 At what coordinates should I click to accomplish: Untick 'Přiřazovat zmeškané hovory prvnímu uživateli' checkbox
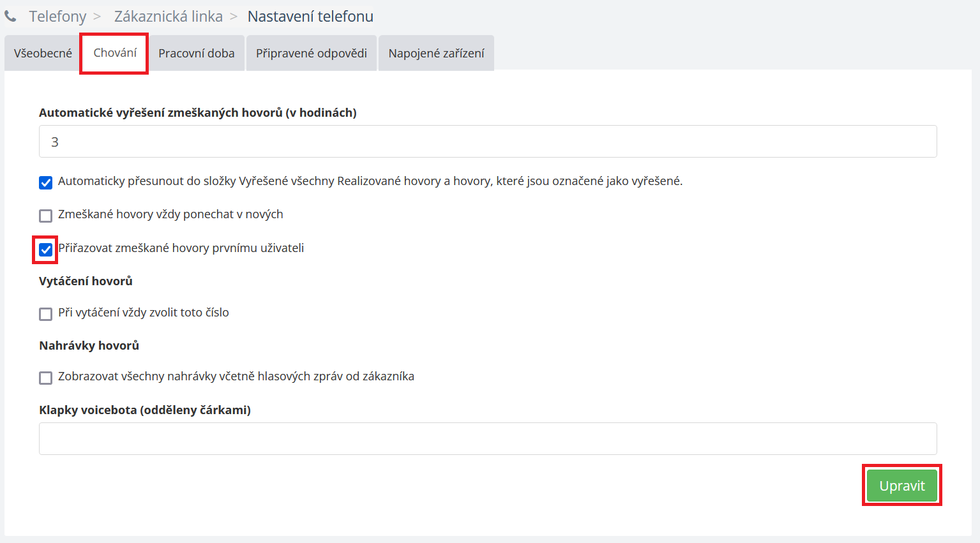[x=46, y=249]
